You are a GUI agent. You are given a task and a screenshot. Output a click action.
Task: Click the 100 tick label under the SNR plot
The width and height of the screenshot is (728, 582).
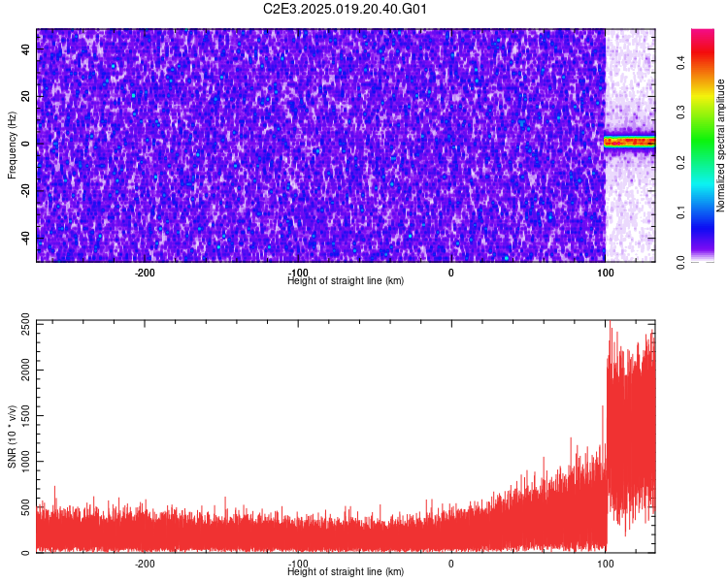(605, 564)
